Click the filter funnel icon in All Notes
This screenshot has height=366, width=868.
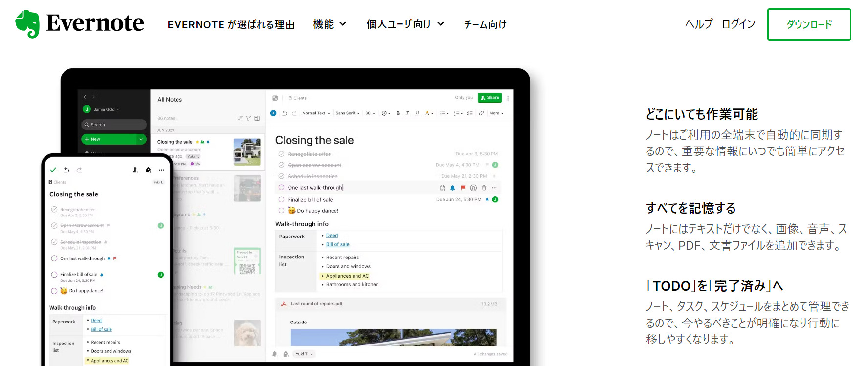tap(248, 118)
